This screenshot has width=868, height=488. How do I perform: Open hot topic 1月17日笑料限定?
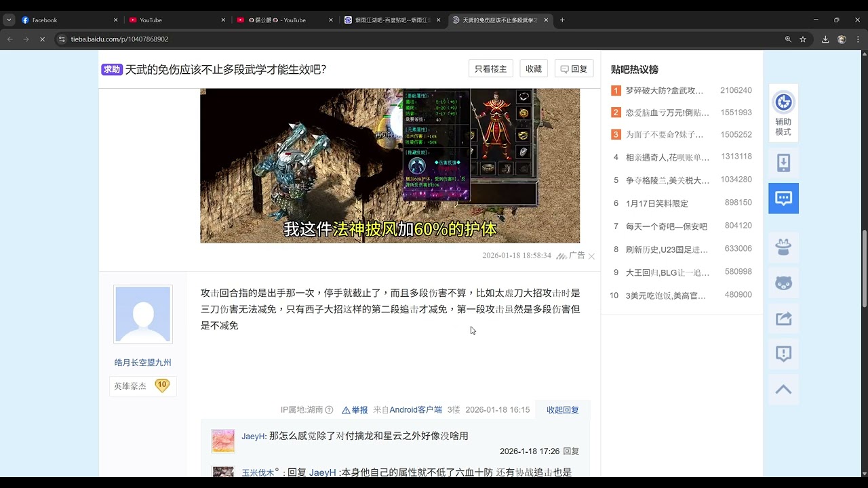[x=657, y=203]
